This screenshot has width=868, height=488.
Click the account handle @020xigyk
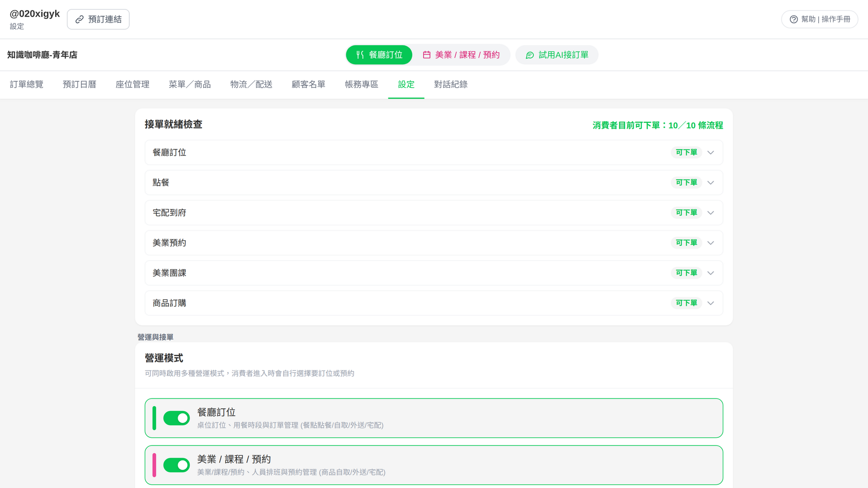[35, 14]
